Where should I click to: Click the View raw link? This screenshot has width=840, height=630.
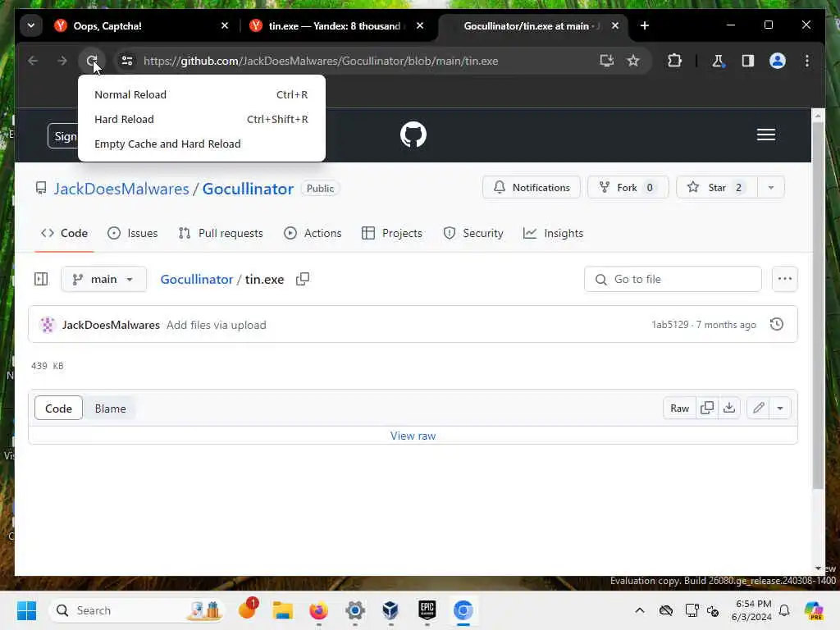[x=413, y=436]
